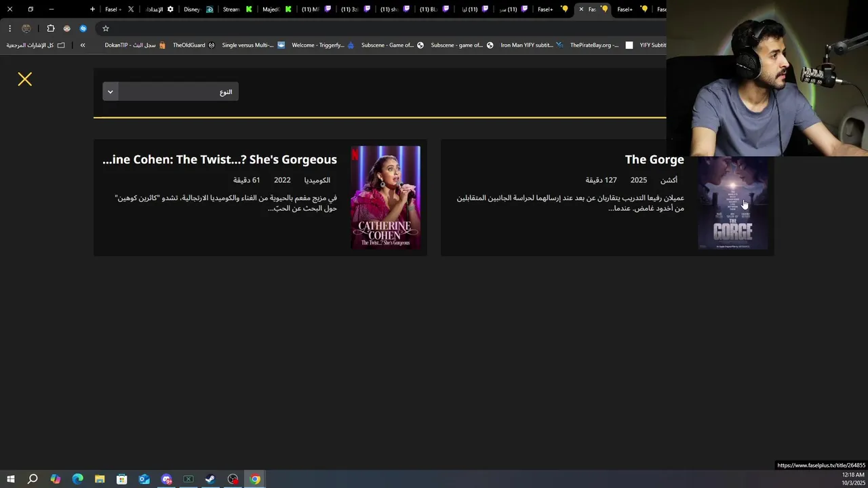
Task: Open Windows taskbar search
Action: point(33,479)
